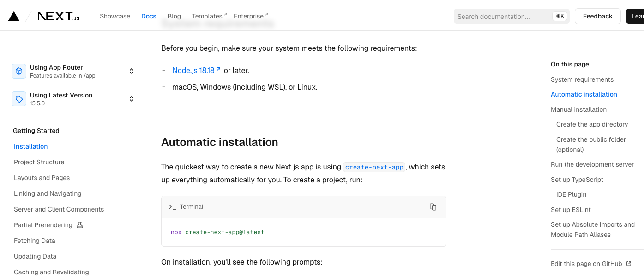The height and width of the screenshot is (278, 644).
Task: Jump to IDE Plugin section
Action: coord(572,194)
